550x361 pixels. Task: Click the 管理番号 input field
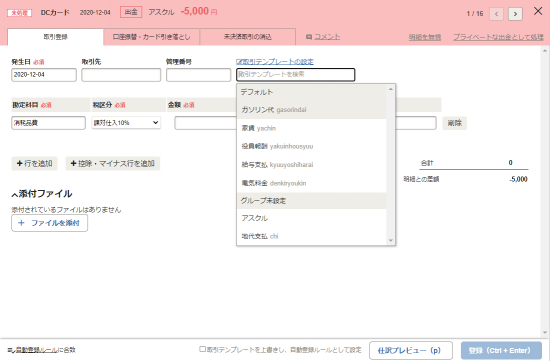click(x=199, y=75)
